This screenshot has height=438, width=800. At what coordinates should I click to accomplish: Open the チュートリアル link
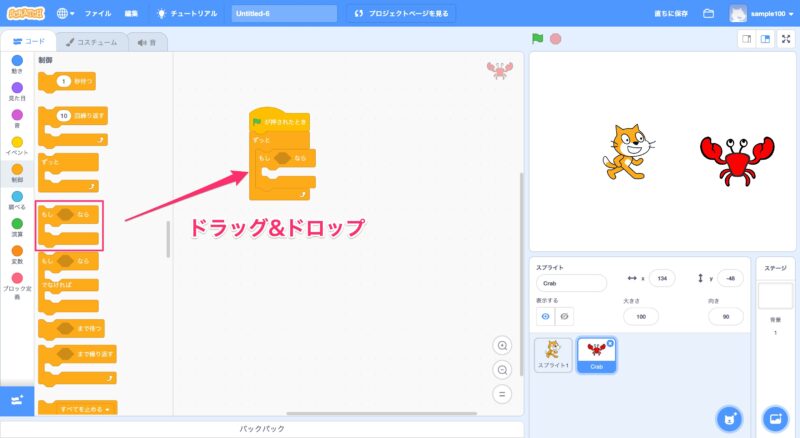190,14
